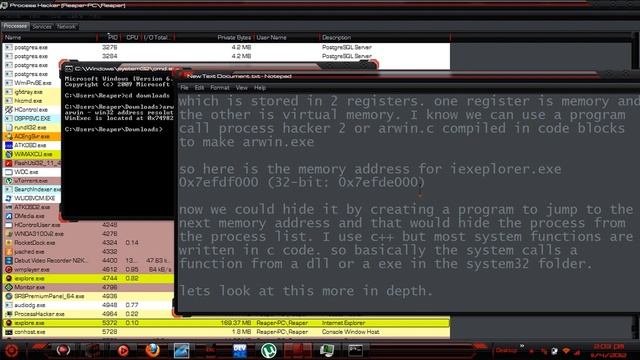Select the hkcmd.exe process row
640x360 pixels.
point(32,101)
